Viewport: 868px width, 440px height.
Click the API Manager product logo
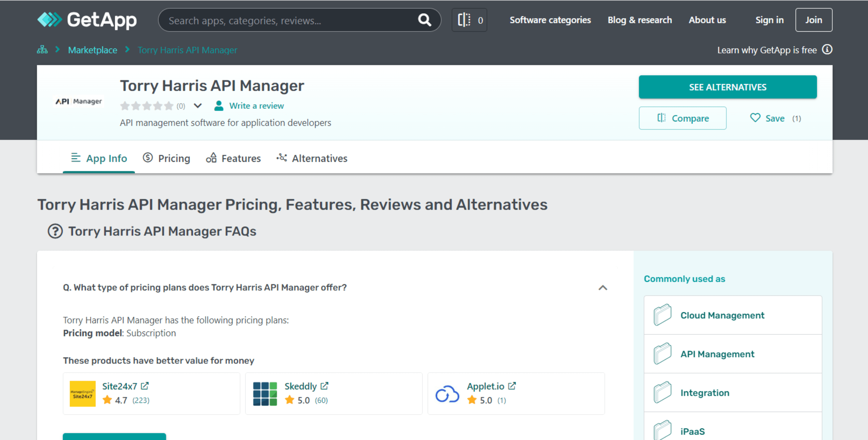78,101
